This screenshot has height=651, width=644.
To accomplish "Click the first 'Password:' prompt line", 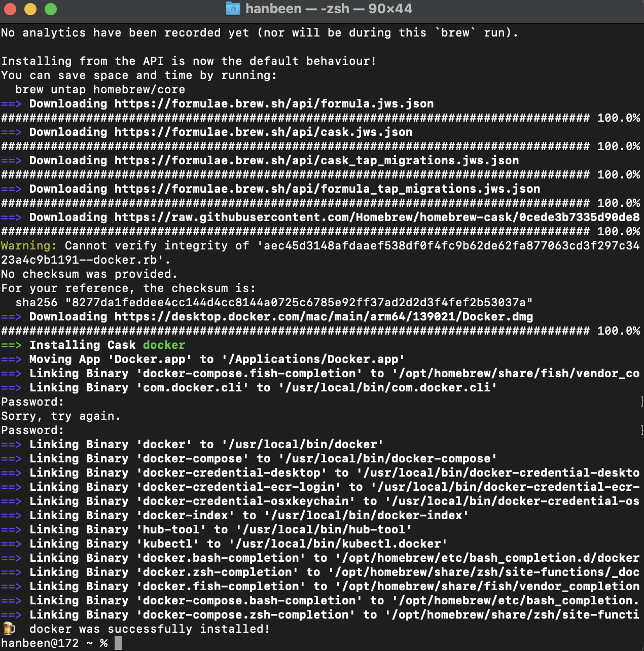I will click(32, 402).
